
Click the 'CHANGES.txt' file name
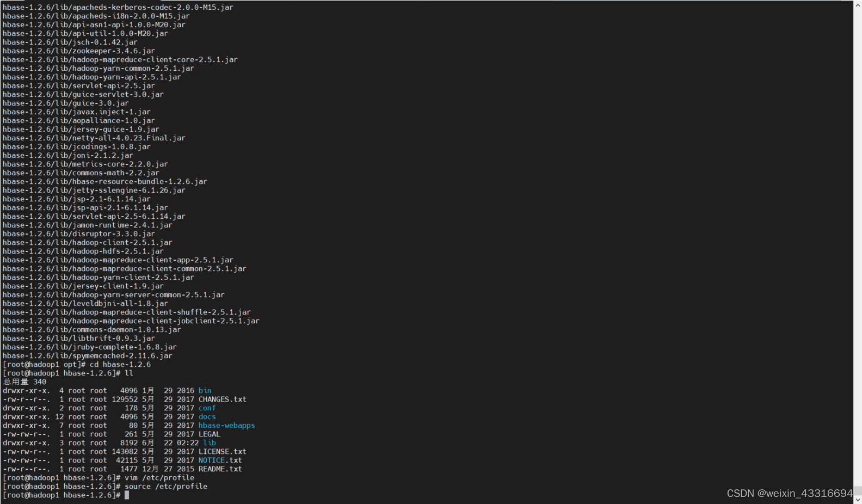223,399
